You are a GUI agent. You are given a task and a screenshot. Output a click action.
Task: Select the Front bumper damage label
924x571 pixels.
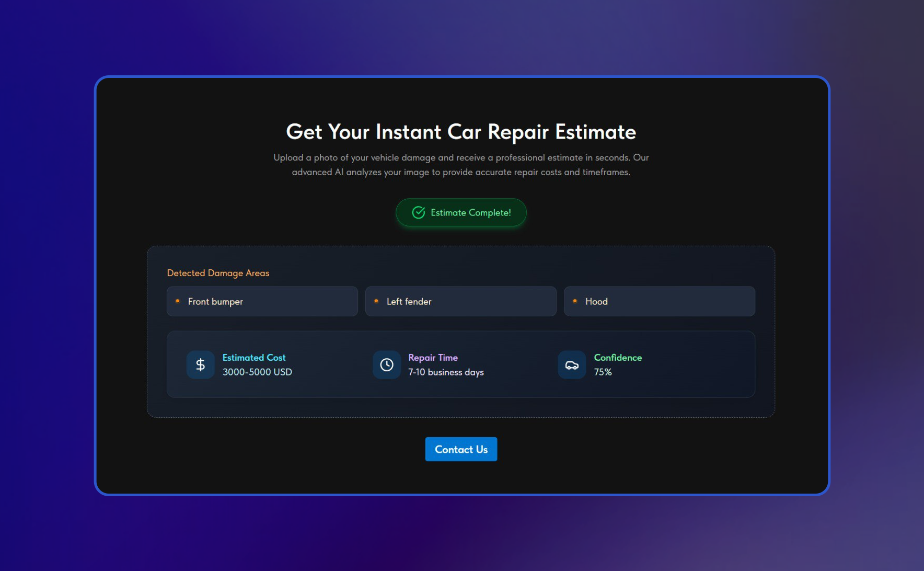215,302
